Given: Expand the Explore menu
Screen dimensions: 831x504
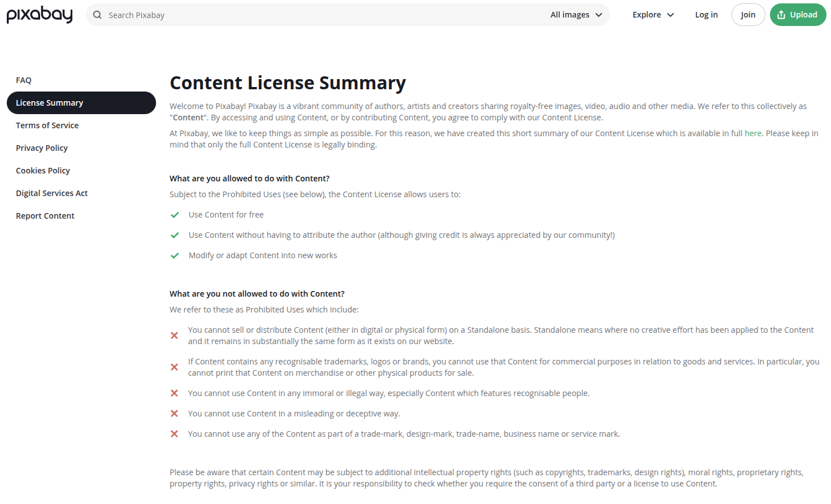Looking at the screenshot, I should [x=653, y=15].
